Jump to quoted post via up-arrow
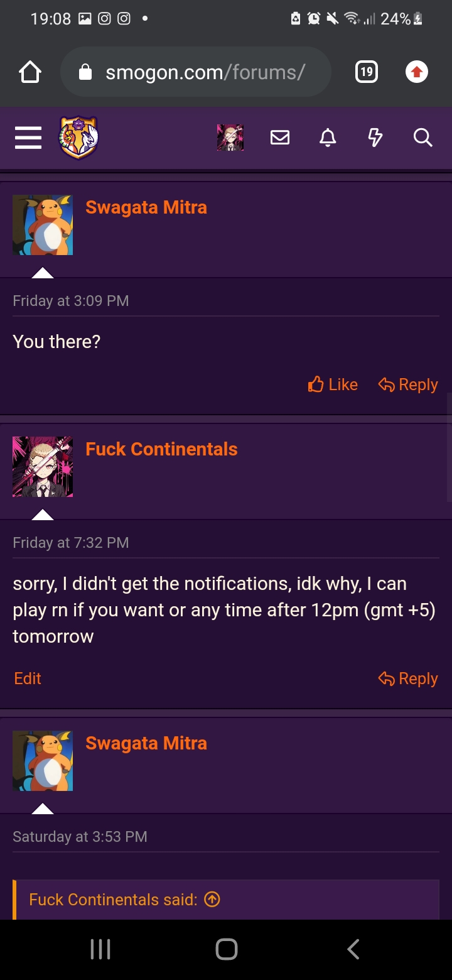Screen dimensions: 452x980 pyautogui.click(x=213, y=900)
